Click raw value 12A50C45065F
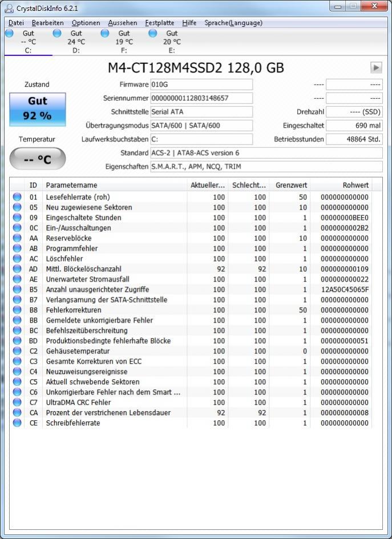The width and height of the screenshot is (392, 539). click(x=345, y=289)
